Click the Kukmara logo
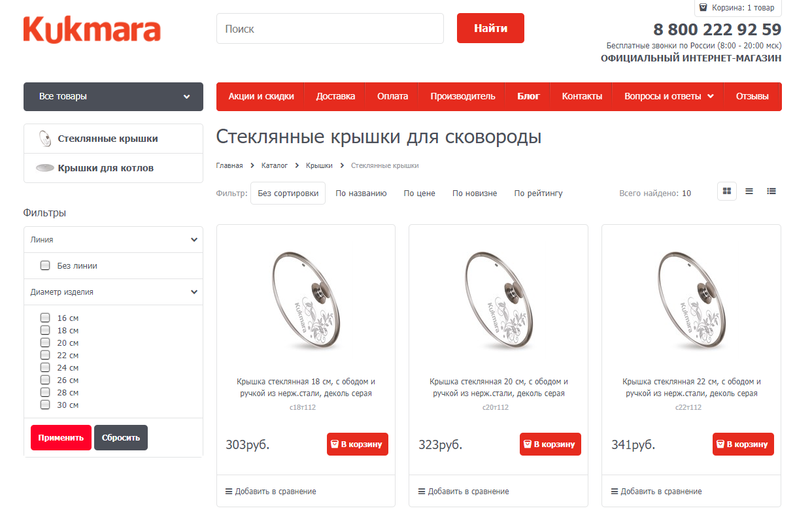 pos(92,29)
